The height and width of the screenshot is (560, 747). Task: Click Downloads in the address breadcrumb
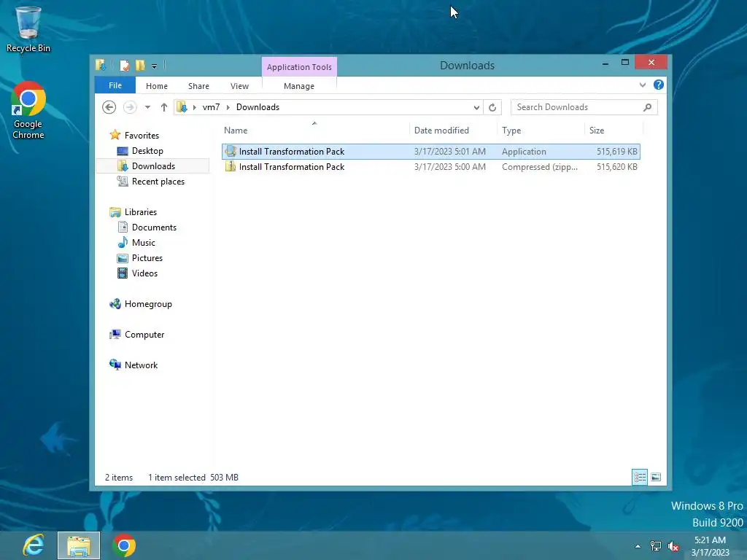pos(258,107)
